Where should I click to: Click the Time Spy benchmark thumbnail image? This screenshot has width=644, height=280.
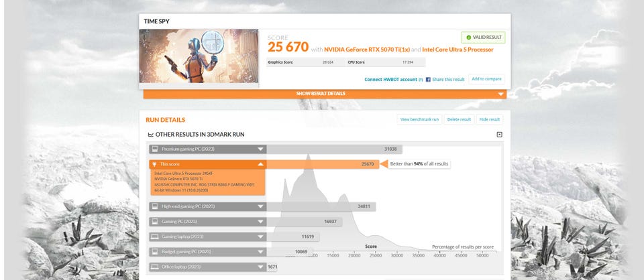click(199, 56)
